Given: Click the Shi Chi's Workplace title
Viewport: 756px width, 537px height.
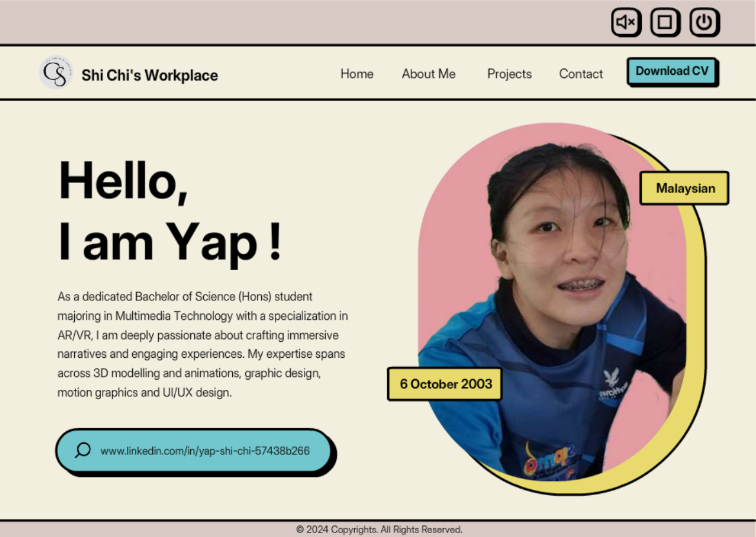Looking at the screenshot, I should point(150,75).
